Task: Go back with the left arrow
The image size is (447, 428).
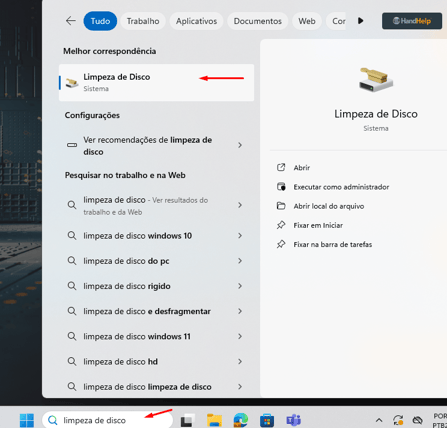Action: [71, 21]
